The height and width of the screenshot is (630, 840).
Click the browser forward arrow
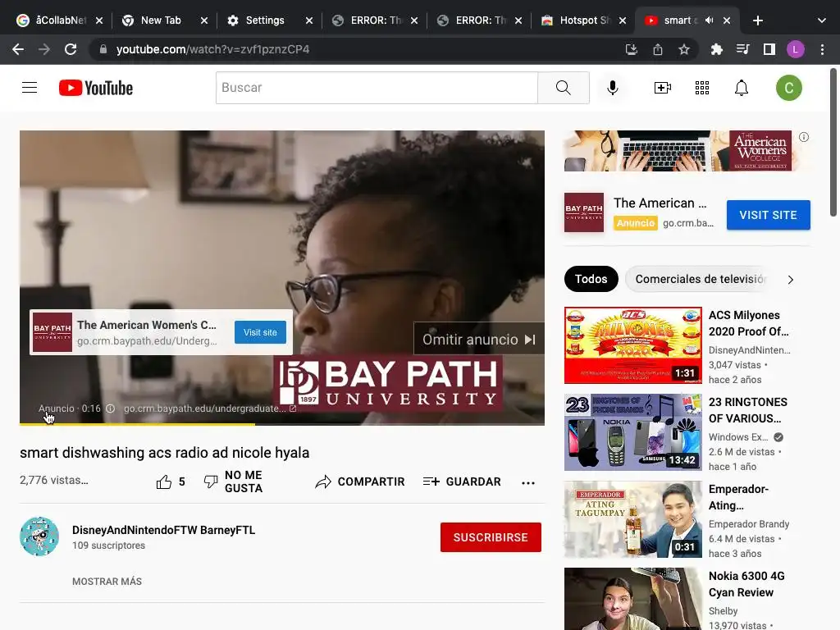pyautogui.click(x=44, y=49)
